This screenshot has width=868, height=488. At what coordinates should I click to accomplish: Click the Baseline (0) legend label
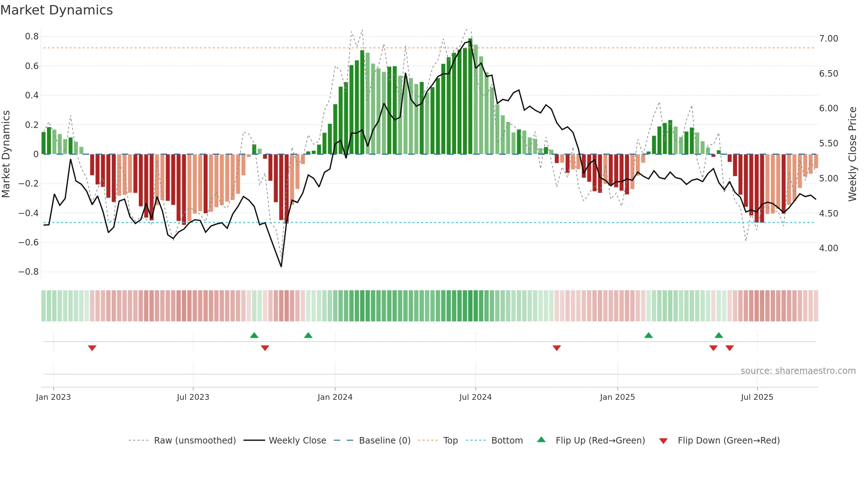tap(385, 440)
